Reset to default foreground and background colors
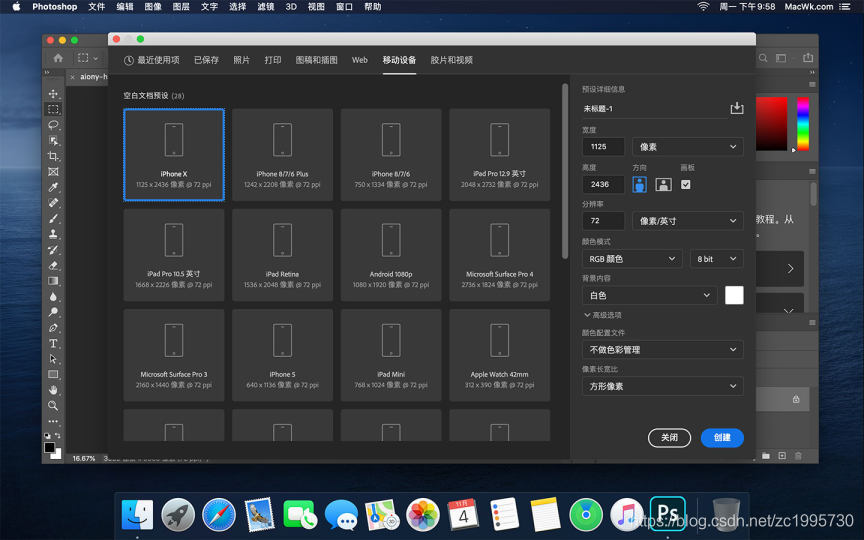This screenshot has width=864, height=540. click(x=47, y=435)
